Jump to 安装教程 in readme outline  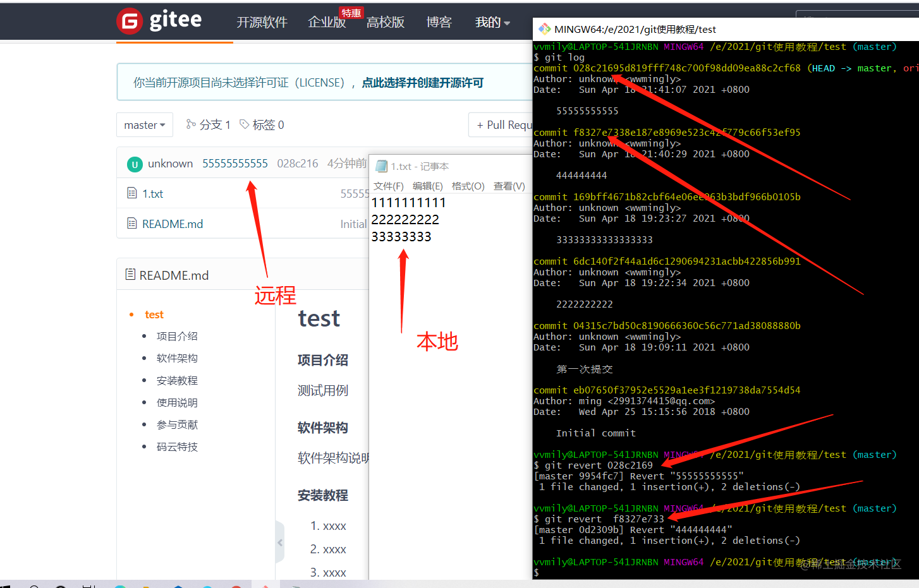tap(177, 380)
